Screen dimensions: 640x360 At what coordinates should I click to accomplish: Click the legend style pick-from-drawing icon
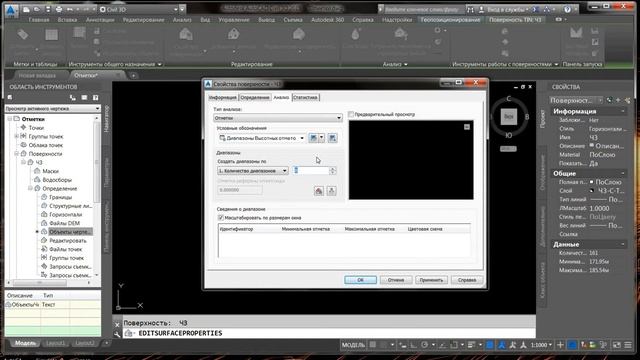click(333, 138)
